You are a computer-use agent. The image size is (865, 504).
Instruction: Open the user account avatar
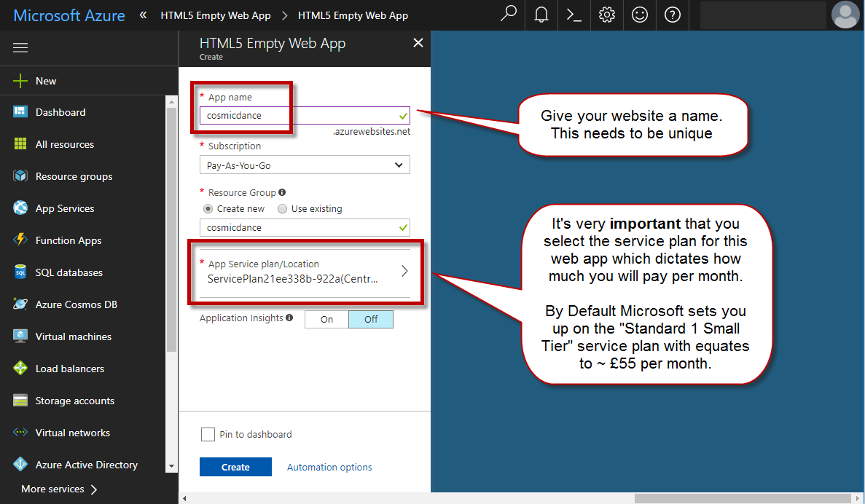[x=845, y=15]
